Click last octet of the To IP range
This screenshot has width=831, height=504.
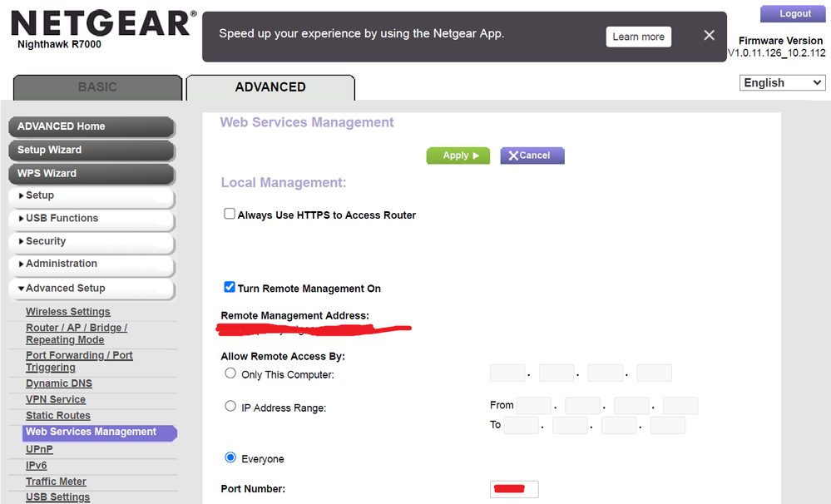coord(668,425)
